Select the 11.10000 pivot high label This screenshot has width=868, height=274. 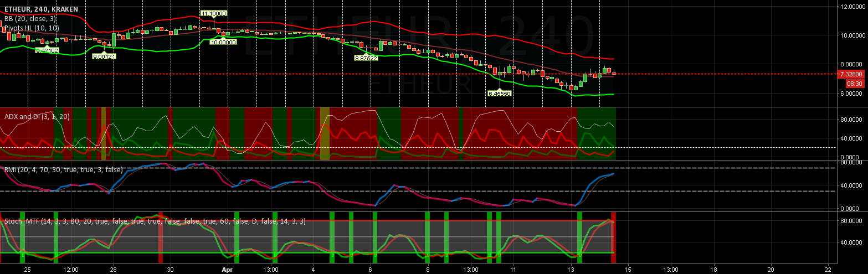pyautogui.click(x=214, y=13)
